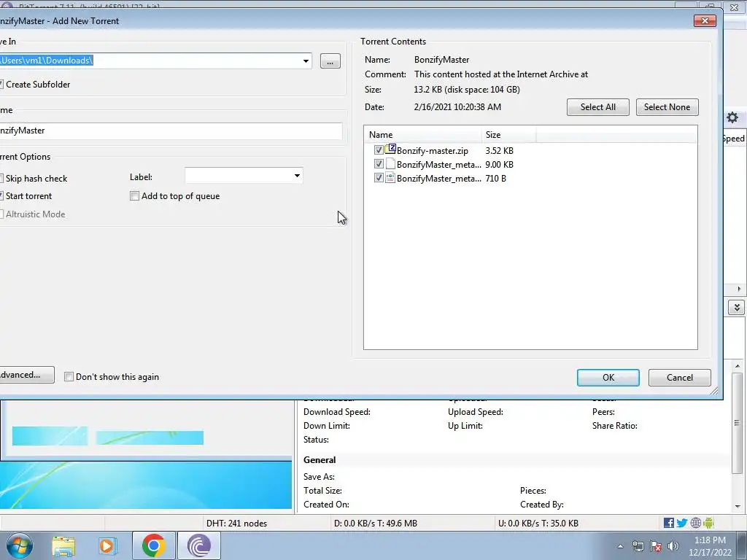Click the right scroll arrow beside Speed column
The image size is (747, 560).
click(x=739, y=289)
